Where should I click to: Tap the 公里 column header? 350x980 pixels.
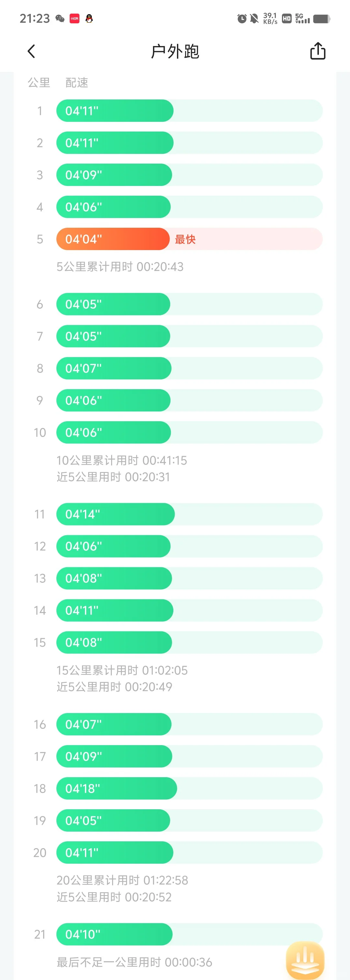tap(39, 83)
